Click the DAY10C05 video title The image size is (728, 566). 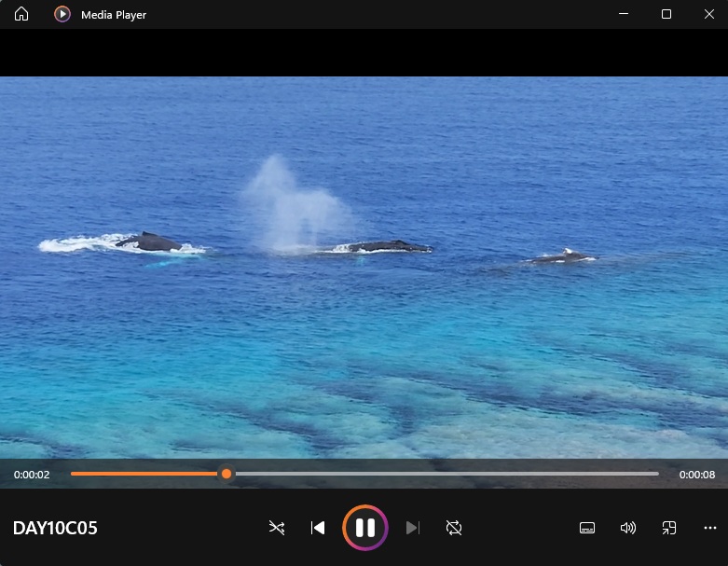(x=55, y=528)
